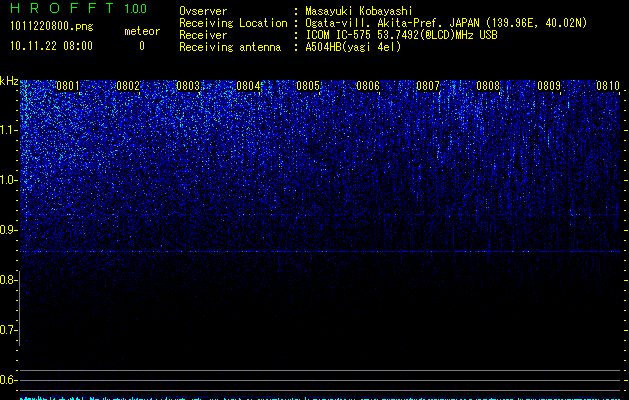
Task: Click the date stamp 10.11.22 08:00
Action: click(x=51, y=46)
